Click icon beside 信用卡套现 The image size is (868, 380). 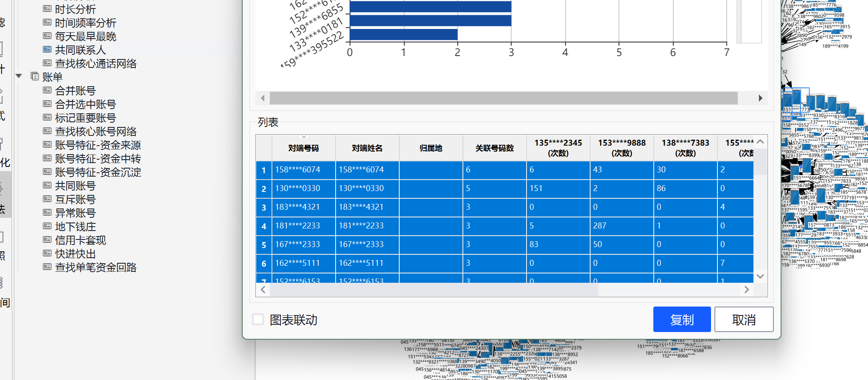tap(47, 240)
